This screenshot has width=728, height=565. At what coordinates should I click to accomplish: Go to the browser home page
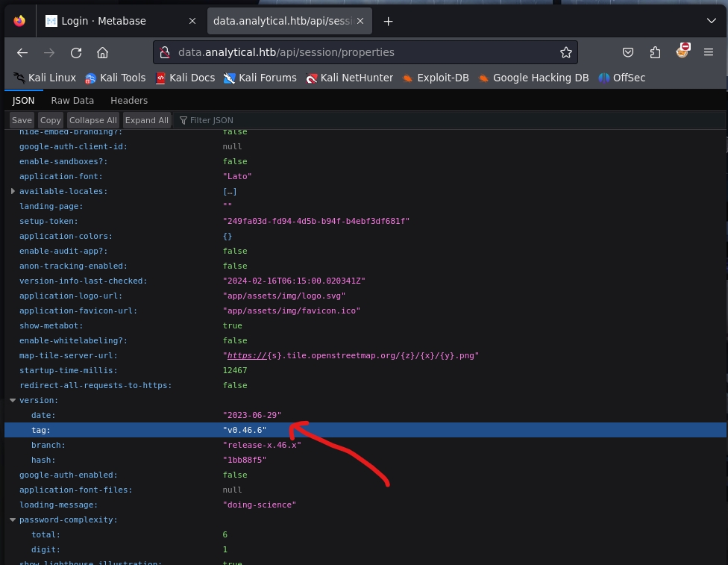pos(103,52)
